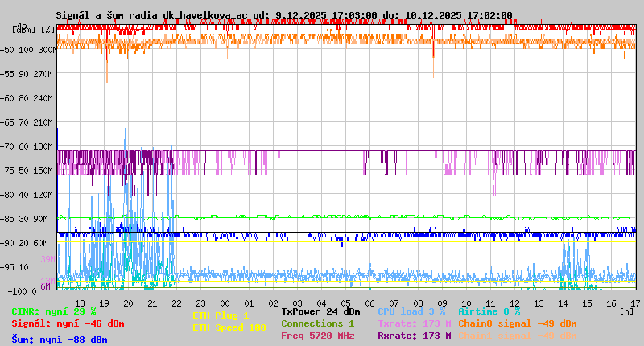Click the '-100' dBm y-axis label
The image size is (644, 346).
tap(17, 291)
